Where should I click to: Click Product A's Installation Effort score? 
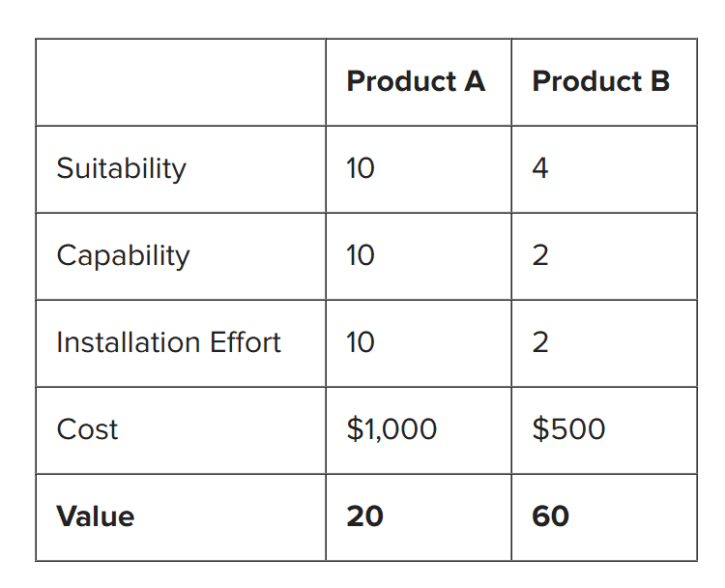[360, 342]
